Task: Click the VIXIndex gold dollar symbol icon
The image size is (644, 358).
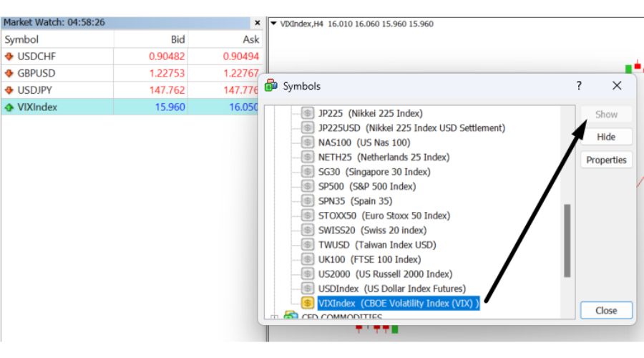Action: (x=308, y=304)
